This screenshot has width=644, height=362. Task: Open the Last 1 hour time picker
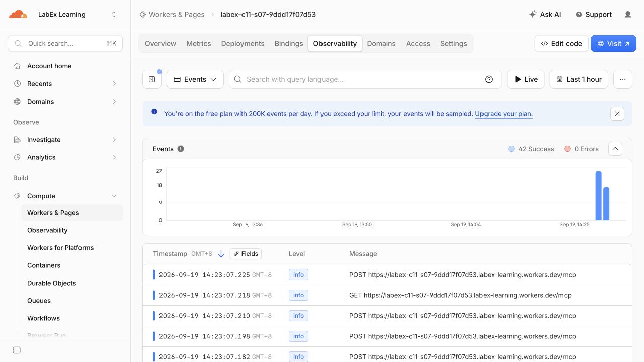(579, 79)
